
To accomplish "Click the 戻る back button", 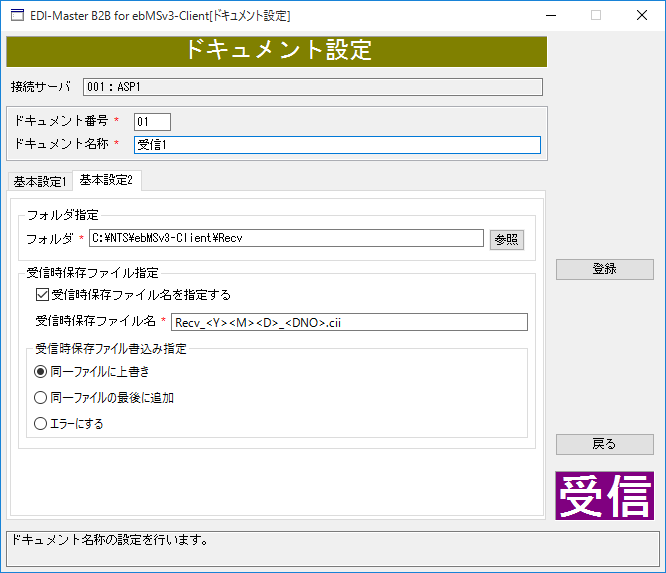I will point(604,444).
